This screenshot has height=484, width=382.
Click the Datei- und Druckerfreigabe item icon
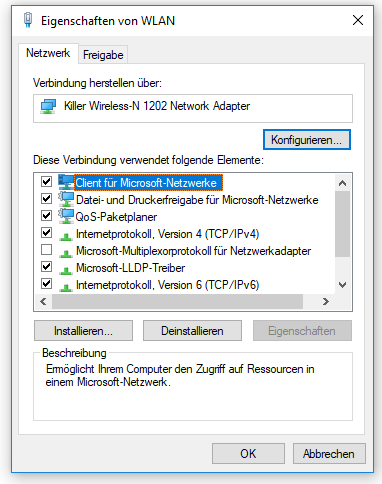(66, 199)
